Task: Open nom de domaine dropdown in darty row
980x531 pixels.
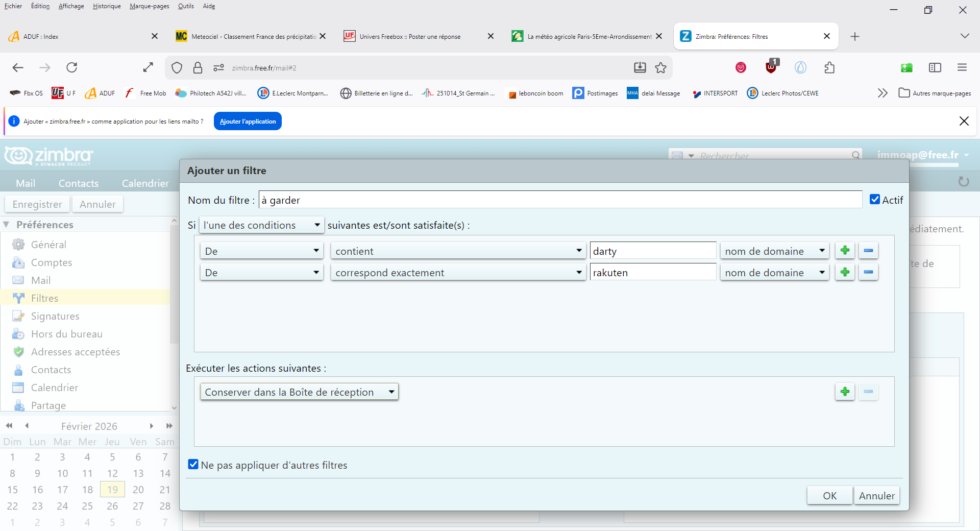Action: [774, 251]
